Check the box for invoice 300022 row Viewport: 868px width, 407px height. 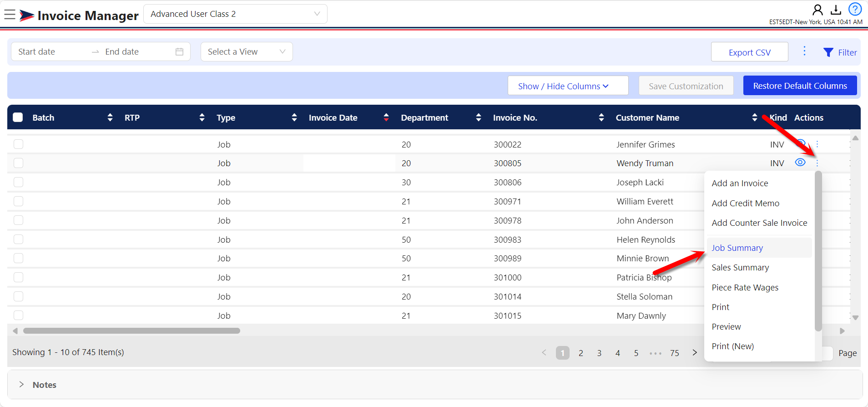click(x=18, y=144)
